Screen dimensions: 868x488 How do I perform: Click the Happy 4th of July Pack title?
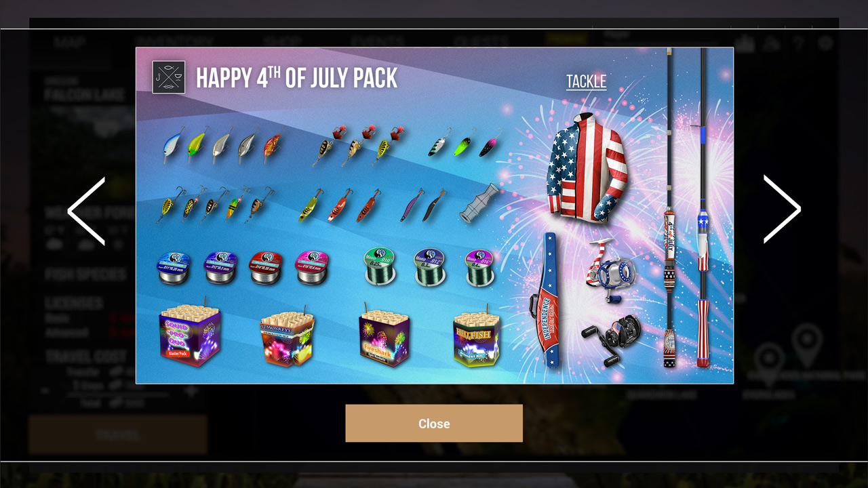click(x=296, y=78)
